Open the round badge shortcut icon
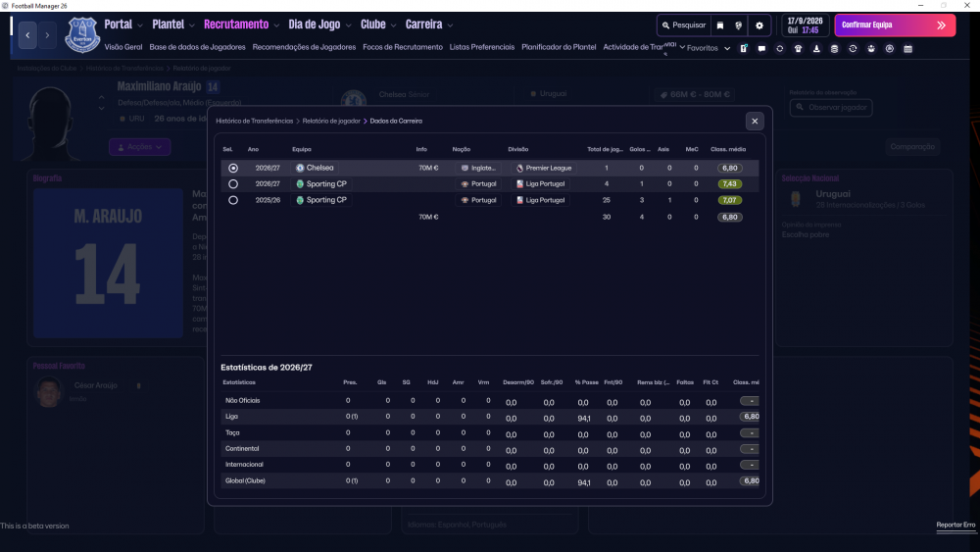This screenshot has height=552, width=980. [890, 48]
